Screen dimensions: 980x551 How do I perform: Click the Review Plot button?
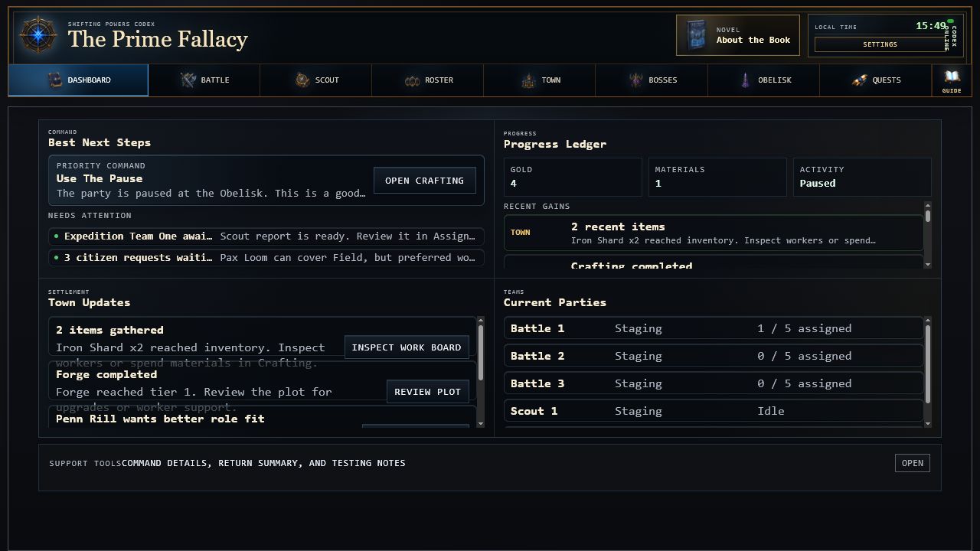coord(427,392)
